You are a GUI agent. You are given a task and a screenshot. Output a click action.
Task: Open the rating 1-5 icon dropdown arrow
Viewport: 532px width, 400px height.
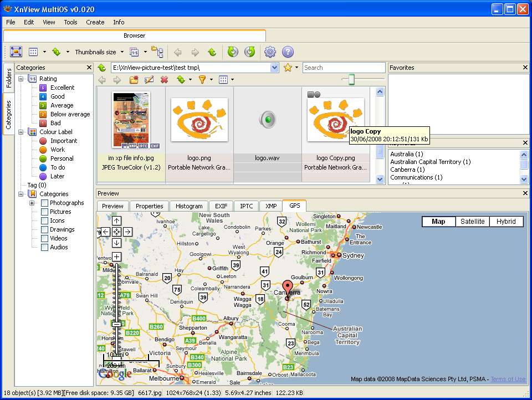point(145,52)
